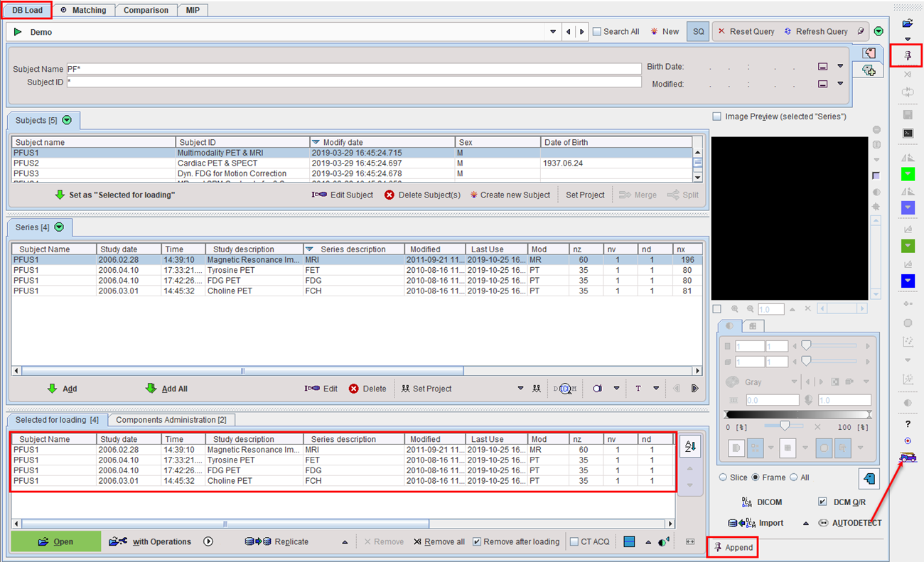Click the Refresh Query button
Viewport: 924px width, 562px height.
(816, 31)
